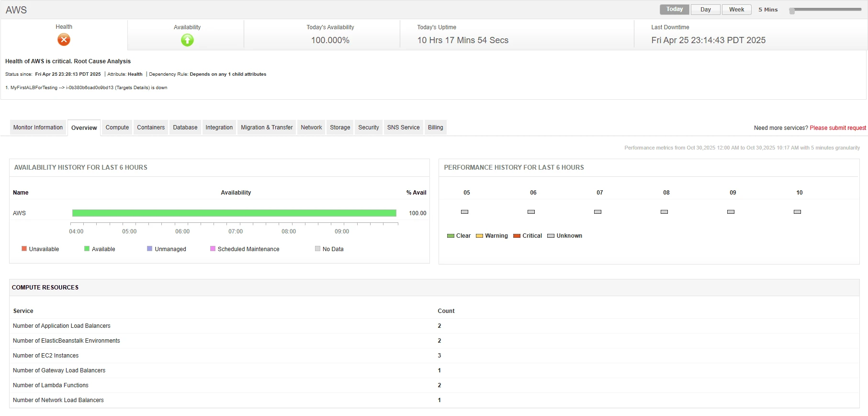
Task: Open the Containers tab
Action: [x=151, y=127]
